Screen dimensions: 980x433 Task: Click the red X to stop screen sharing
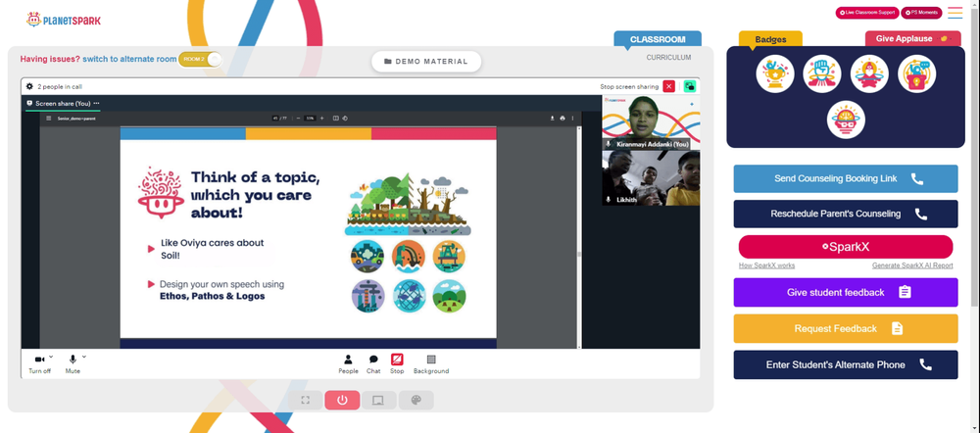pyautogui.click(x=668, y=86)
